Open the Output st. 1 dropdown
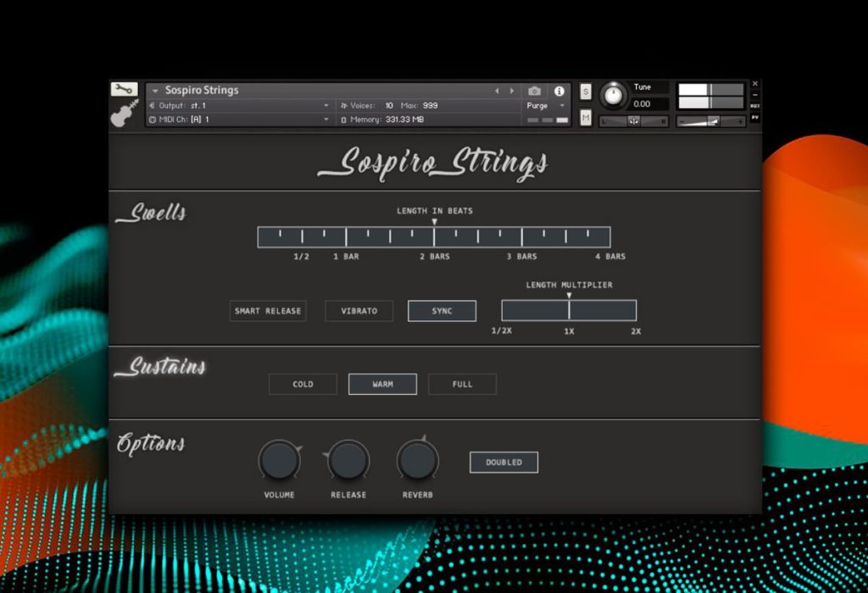This screenshot has width=868, height=593. (x=239, y=106)
